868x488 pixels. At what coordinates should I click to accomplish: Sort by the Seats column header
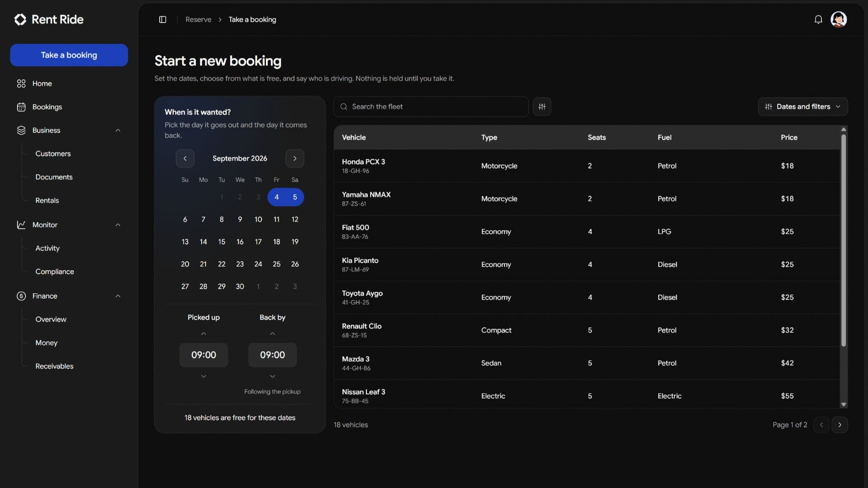tap(596, 137)
